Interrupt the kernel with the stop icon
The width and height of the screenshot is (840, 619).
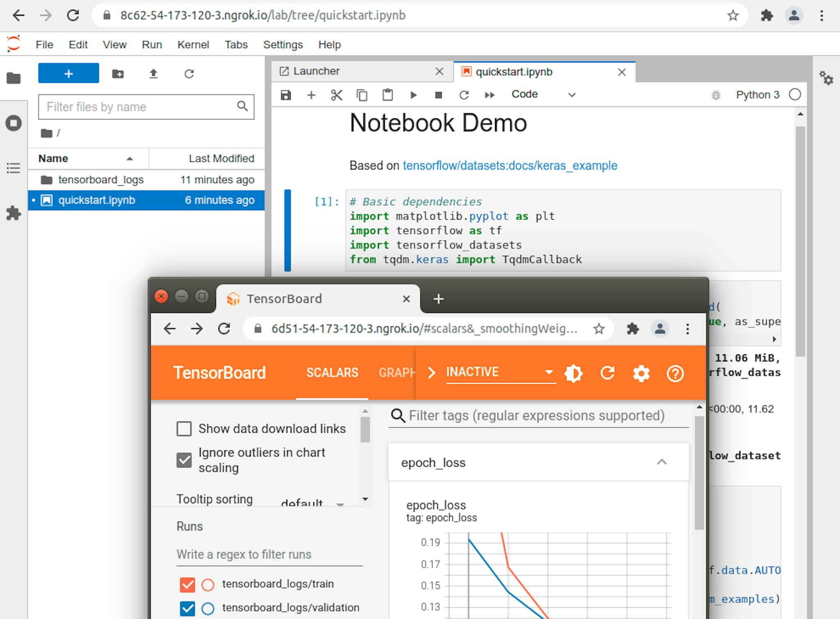(x=438, y=95)
